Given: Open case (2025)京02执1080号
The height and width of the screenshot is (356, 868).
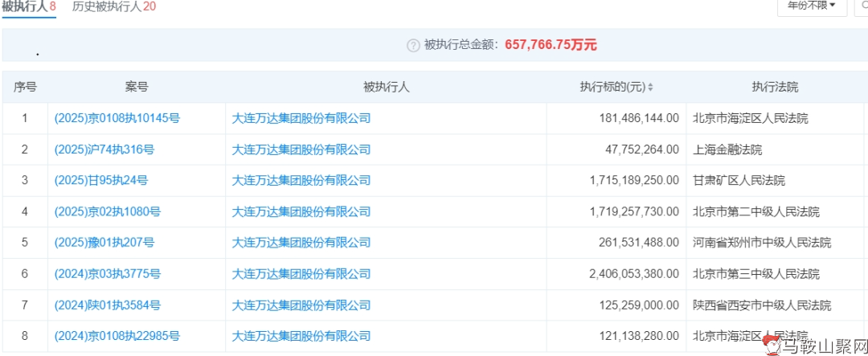Looking at the screenshot, I should pos(108,211).
